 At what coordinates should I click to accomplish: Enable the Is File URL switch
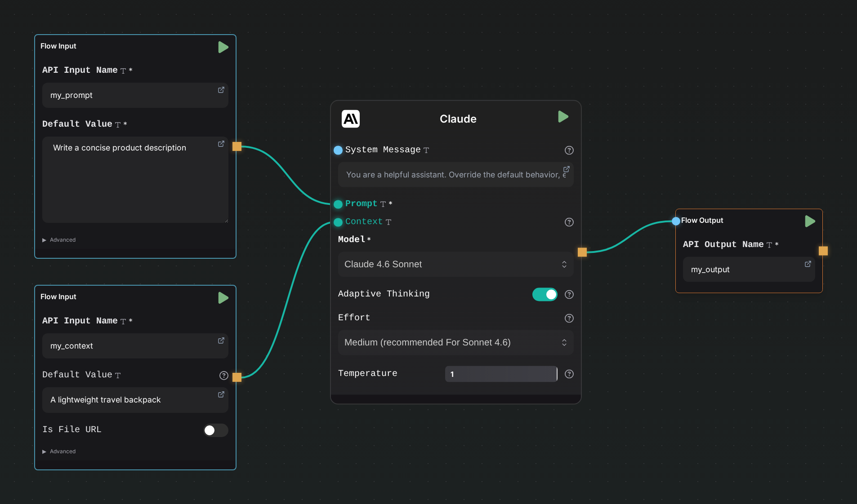click(x=215, y=430)
